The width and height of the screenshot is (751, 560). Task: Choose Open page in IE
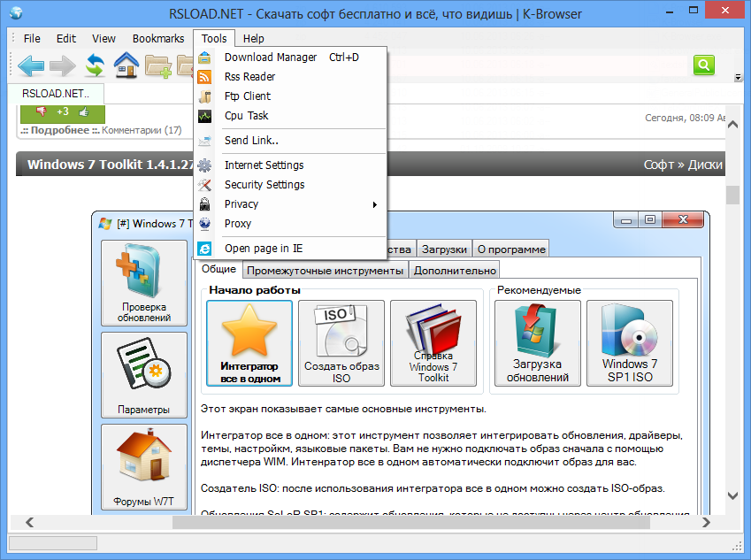[x=291, y=249]
